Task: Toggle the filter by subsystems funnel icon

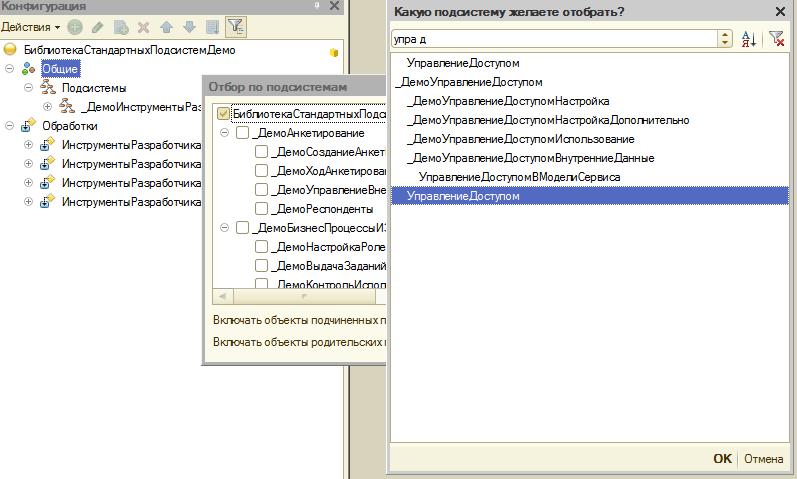Action: pos(235,25)
